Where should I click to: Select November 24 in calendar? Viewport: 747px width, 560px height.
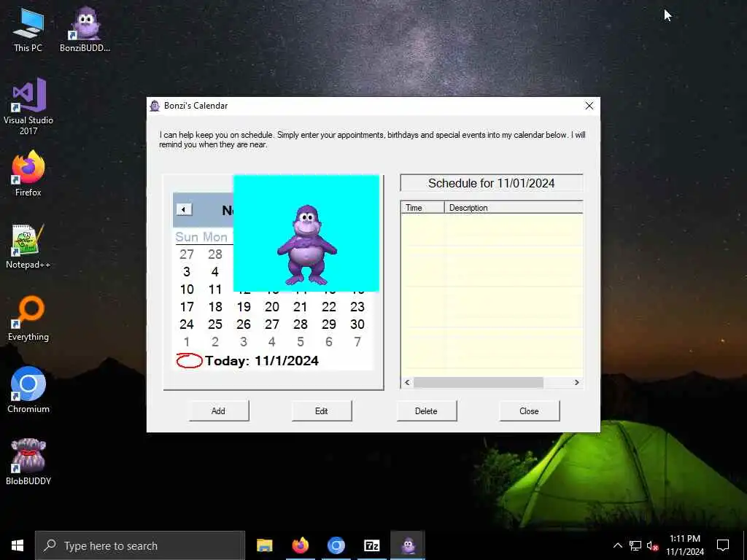[187, 324]
